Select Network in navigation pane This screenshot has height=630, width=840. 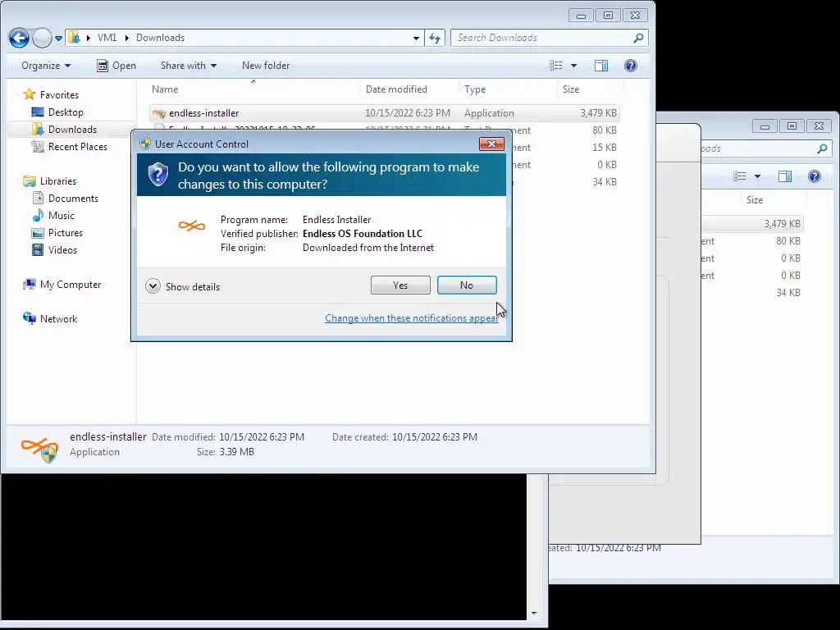(x=50, y=319)
